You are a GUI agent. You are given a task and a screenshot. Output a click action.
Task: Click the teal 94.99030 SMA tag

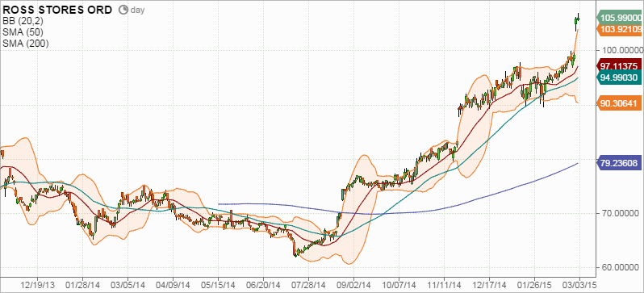pos(620,78)
